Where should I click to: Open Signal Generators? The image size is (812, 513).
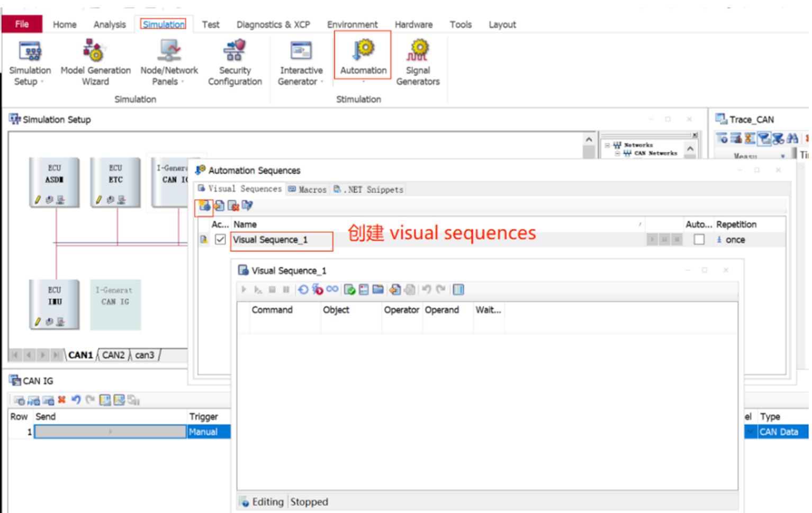pos(418,62)
